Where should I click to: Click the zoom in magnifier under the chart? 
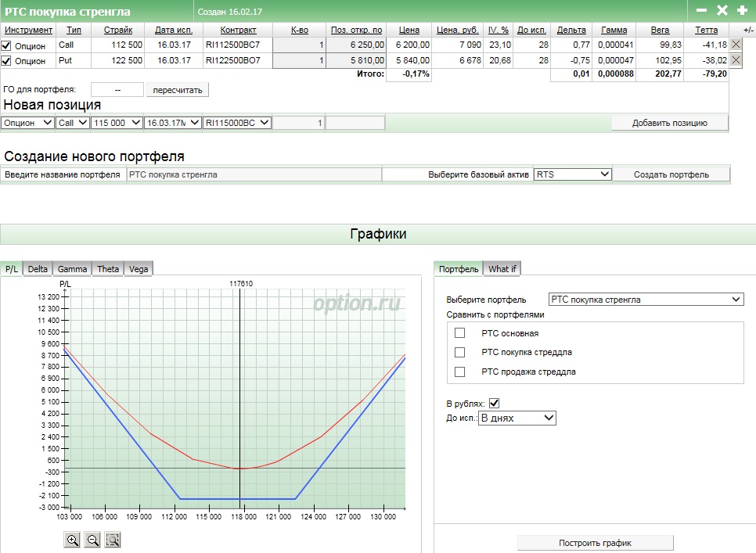[x=73, y=540]
